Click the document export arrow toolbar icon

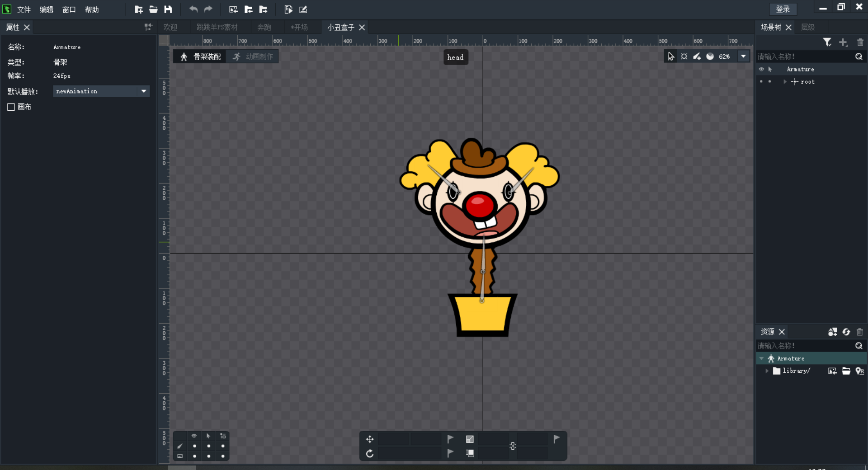pos(288,9)
